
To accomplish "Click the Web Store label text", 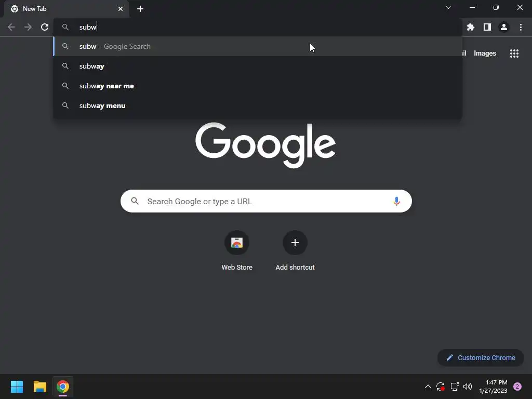I will 237,268.
